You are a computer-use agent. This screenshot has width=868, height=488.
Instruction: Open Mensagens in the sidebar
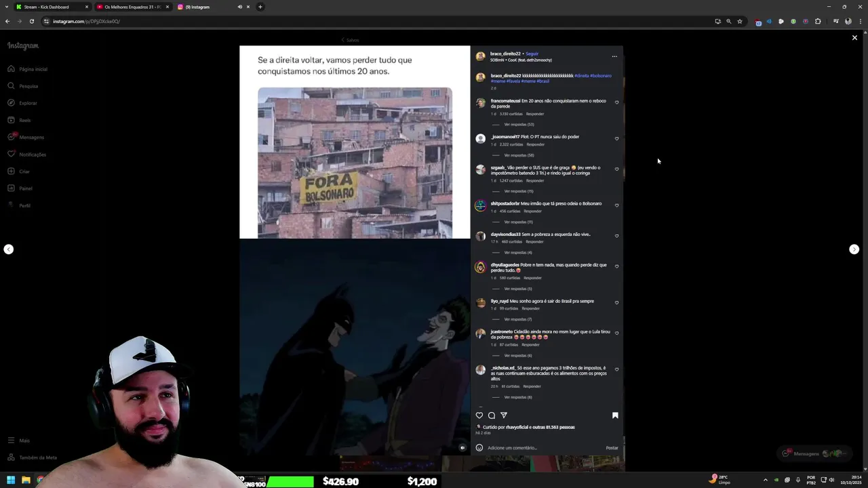(x=26, y=137)
